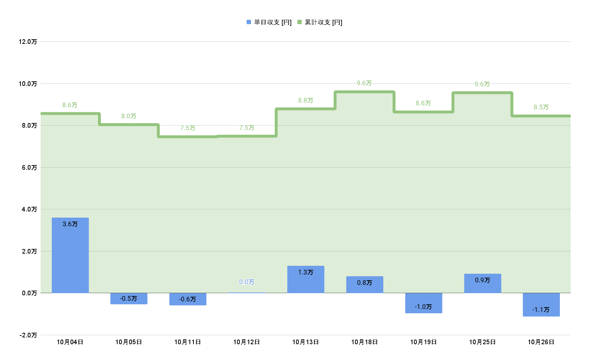Click the 0.8万 bar for 10月18日
This screenshot has width=589, height=364.
[x=365, y=285]
